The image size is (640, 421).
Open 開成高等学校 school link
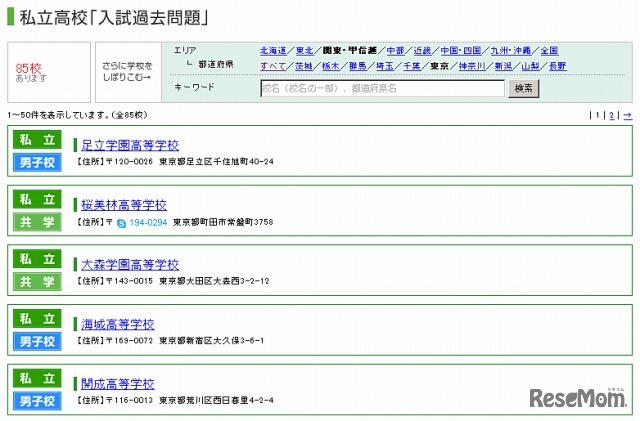tap(118, 384)
